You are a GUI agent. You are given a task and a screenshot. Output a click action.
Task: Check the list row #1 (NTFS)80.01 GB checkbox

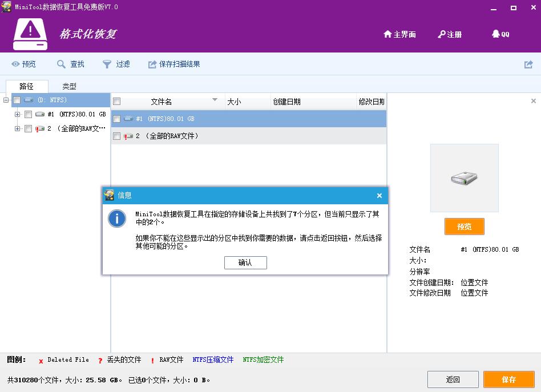pos(116,119)
